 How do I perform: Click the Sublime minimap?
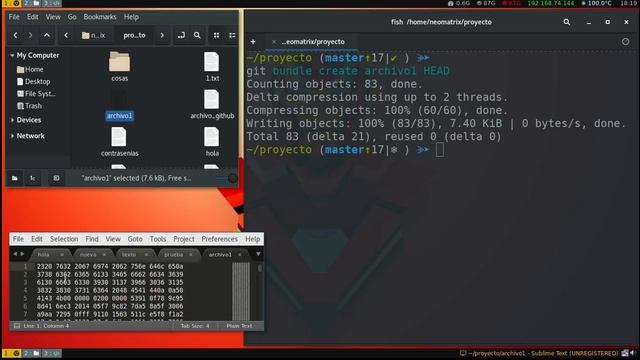(241, 291)
